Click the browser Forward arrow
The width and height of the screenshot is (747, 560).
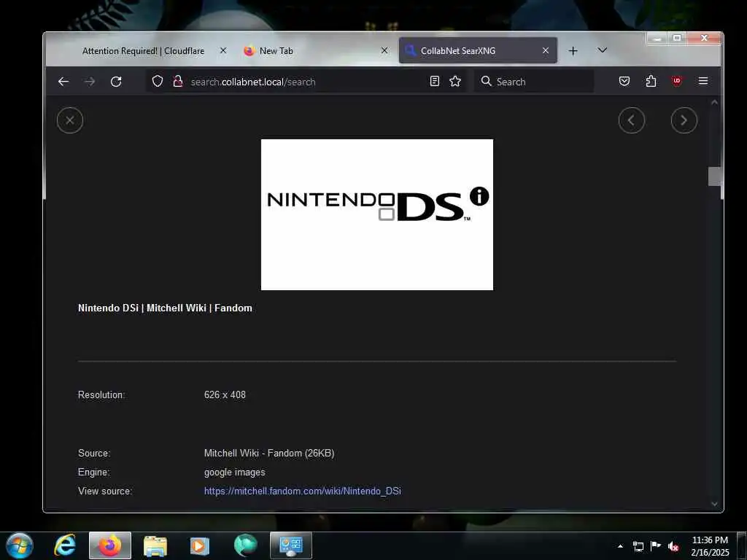(x=89, y=82)
